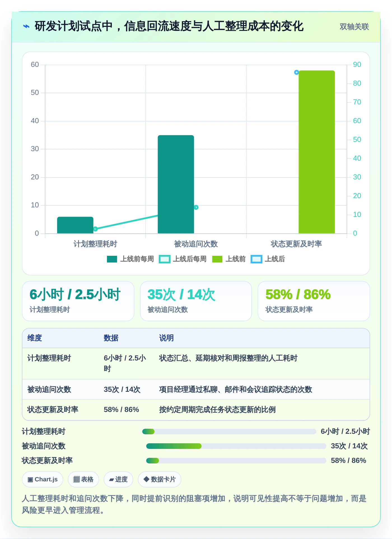Select the 数据卡片 tag chip
Image resolution: width=392 pixels, height=539 pixels.
coord(160,479)
